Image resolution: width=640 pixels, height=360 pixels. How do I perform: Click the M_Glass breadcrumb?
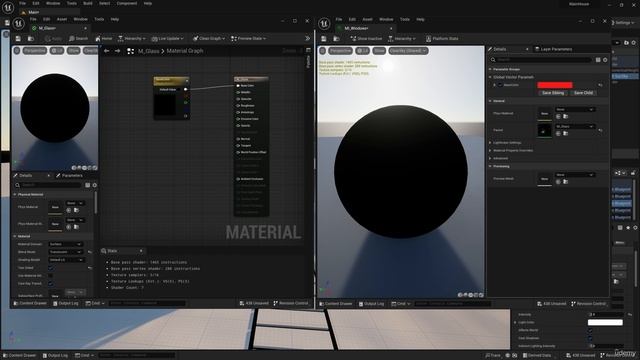click(x=148, y=51)
